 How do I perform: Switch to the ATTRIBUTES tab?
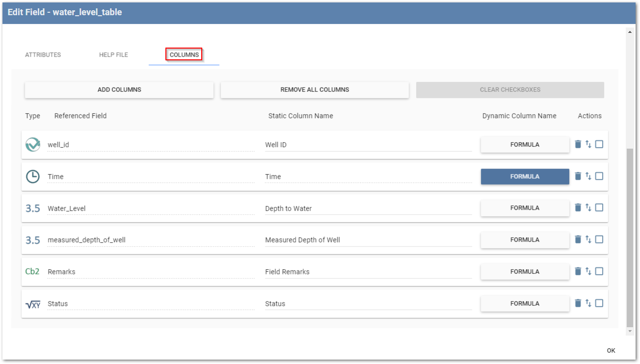pos(43,54)
